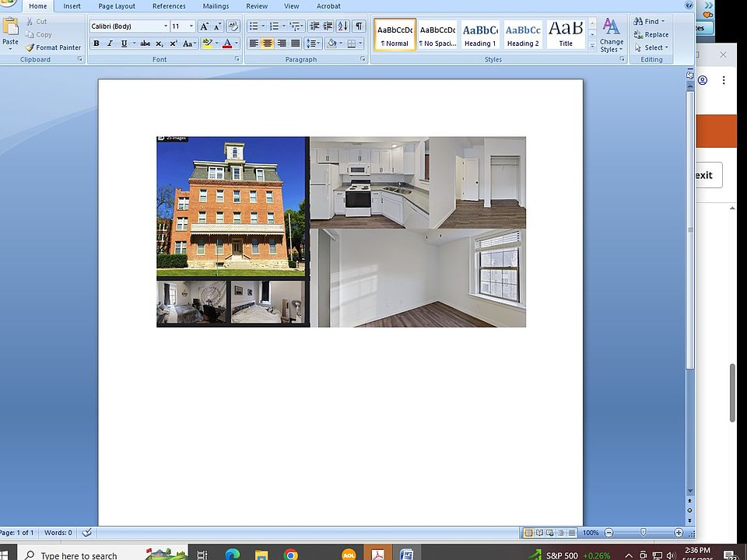Click the Format Painter brush icon
747x560 pixels.
tap(30, 47)
